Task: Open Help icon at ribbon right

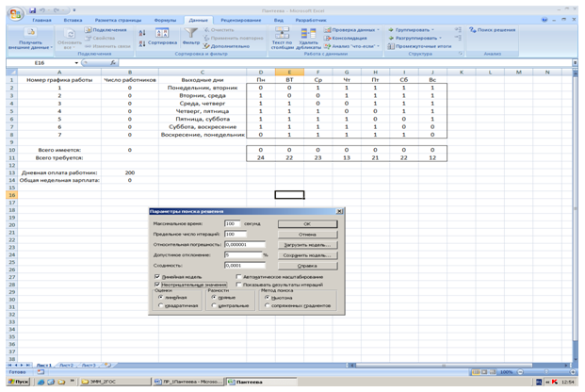Action: pos(545,20)
